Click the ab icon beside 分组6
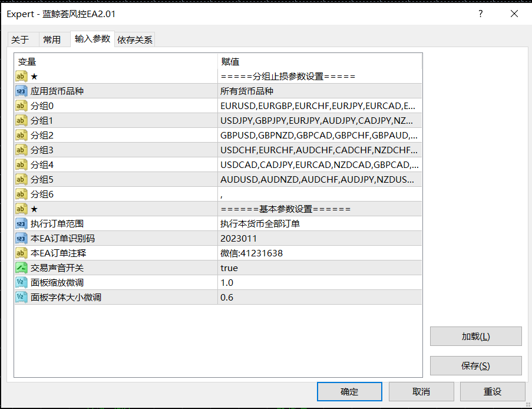Screen dimensions: 532x409 [22, 194]
